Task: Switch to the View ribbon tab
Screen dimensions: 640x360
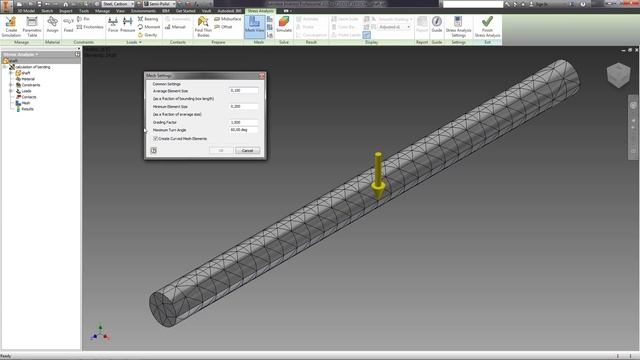Action: coord(120,11)
